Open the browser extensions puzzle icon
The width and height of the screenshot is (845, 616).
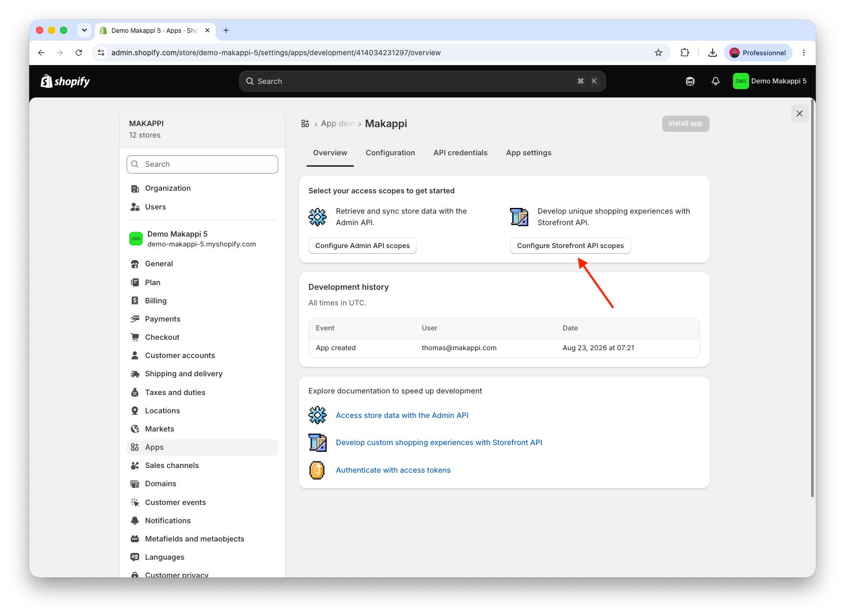[x=685, y=53]
